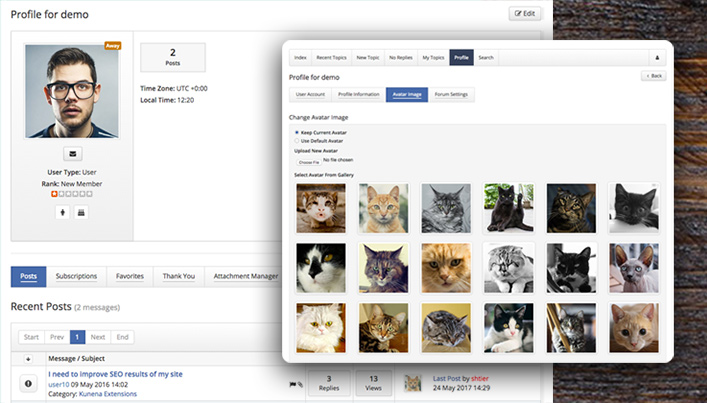707x403 pixels.
Task: Open the Profile Information tab
Action: [358, 95]
